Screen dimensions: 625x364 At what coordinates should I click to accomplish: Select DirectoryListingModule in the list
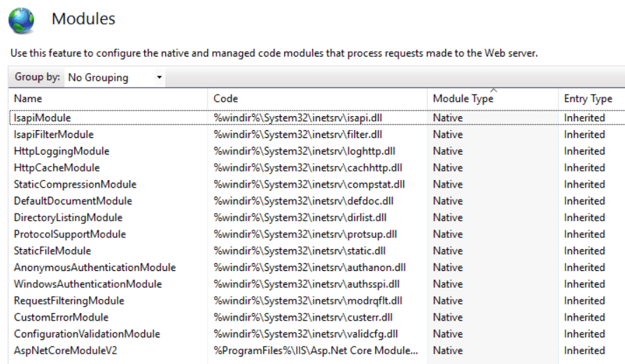click(x=68, y=218)
